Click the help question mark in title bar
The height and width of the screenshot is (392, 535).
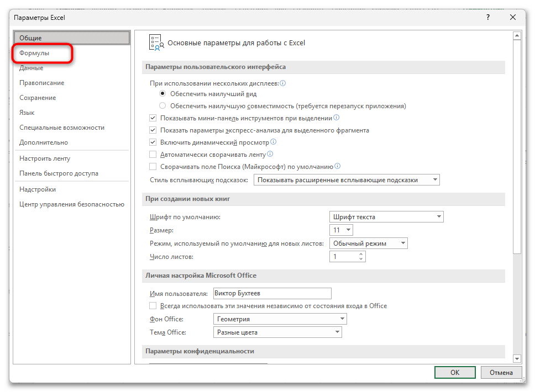[487, 18]
